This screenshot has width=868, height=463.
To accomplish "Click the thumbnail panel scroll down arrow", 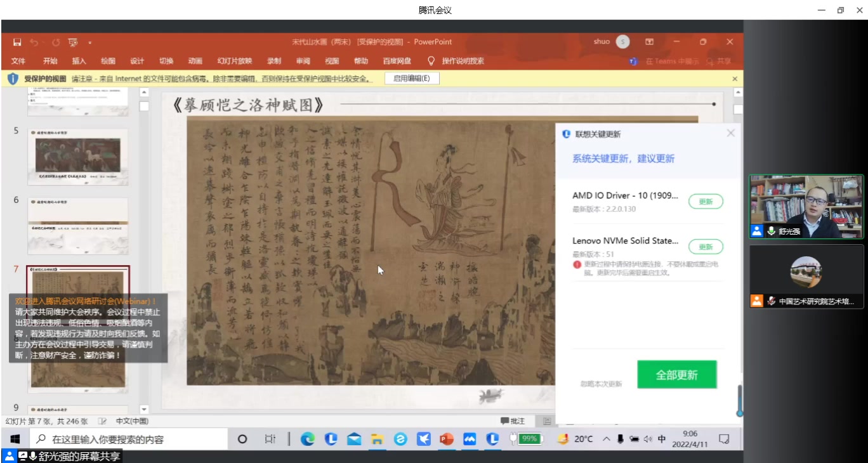I will pyautogui.click(x=144, y=410).
